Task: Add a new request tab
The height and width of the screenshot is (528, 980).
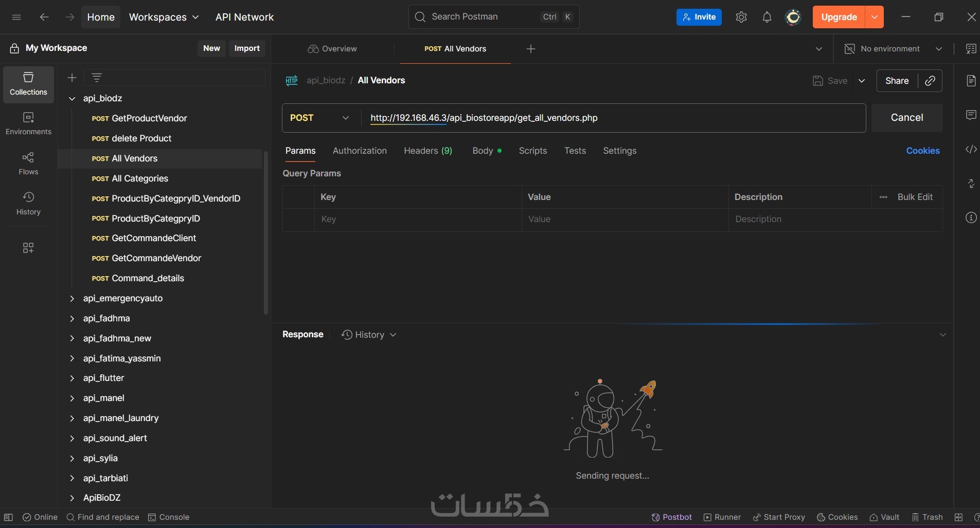Action: (x=531, y=49)
